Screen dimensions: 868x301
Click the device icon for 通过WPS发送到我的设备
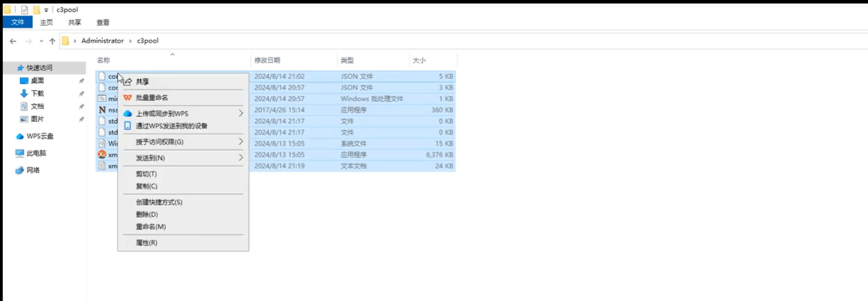click(x=127, y=126)
